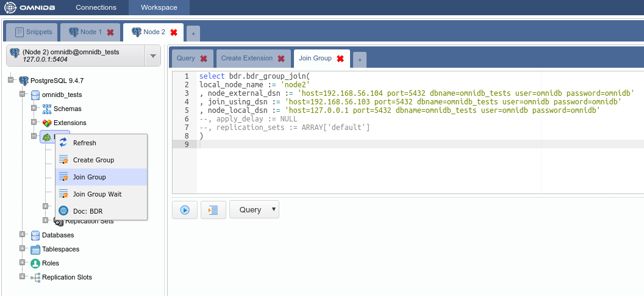The width and height of the screenshot is (644, 296).
Task: Select Join Group Wait menu entry
Action: 97,194
